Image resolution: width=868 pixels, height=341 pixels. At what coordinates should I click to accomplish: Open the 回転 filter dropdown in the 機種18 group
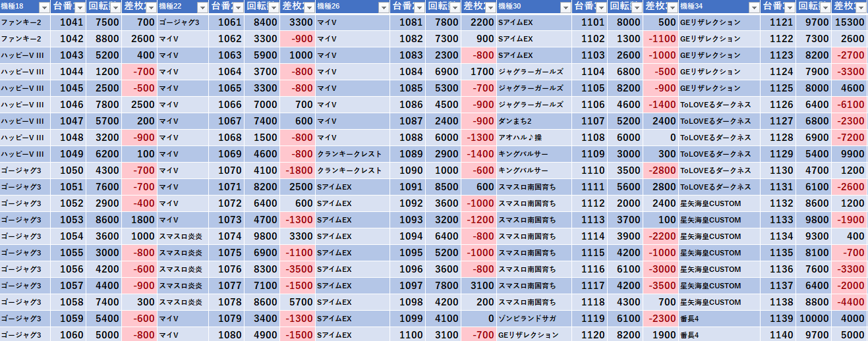[115, 7]
